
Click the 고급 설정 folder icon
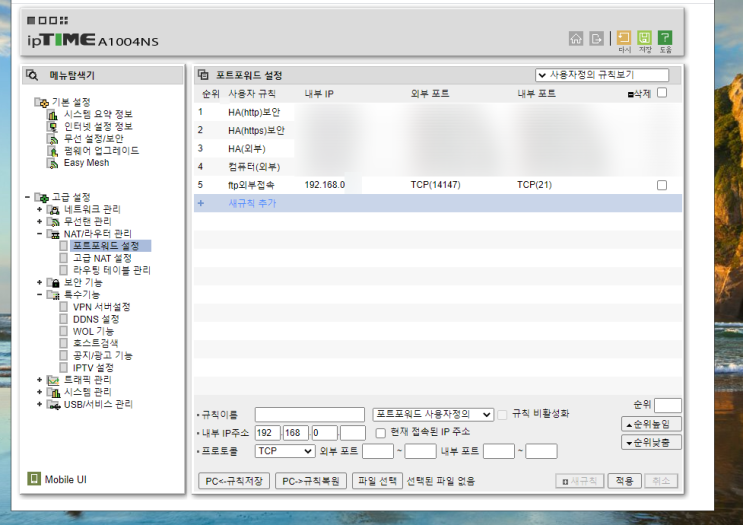[41, 197]
